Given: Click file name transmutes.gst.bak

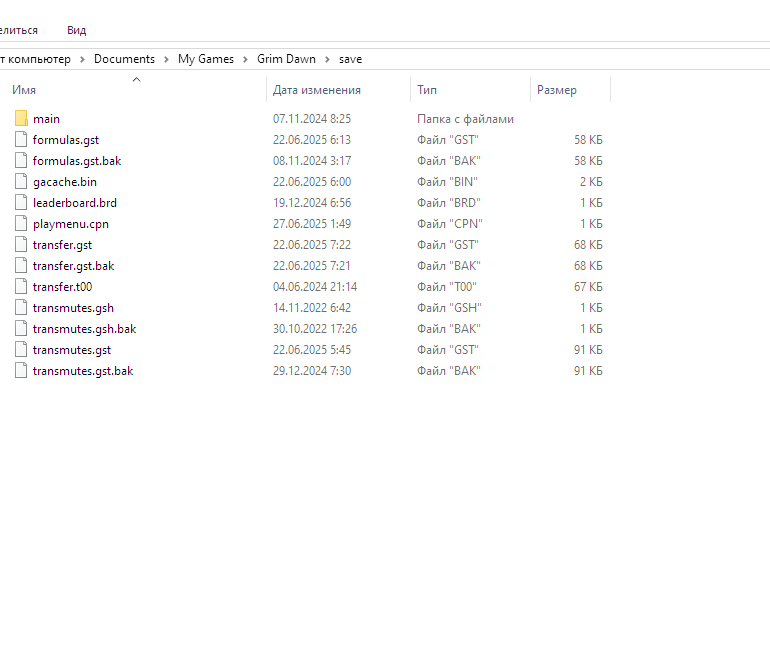Looking at the screenshot, I should pos(83,371).
